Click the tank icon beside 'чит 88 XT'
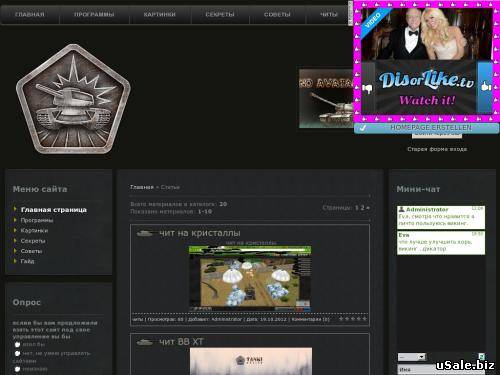500x375 pixels. (x=145, y=342)
